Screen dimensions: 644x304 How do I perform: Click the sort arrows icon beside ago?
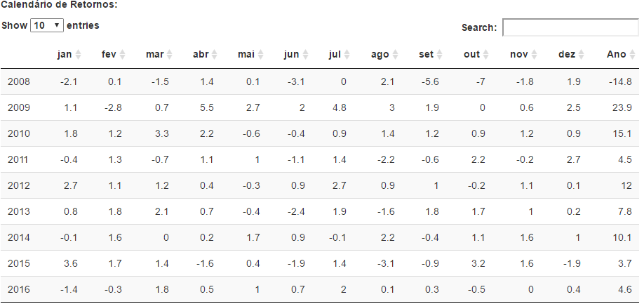(x=396, y=55)
